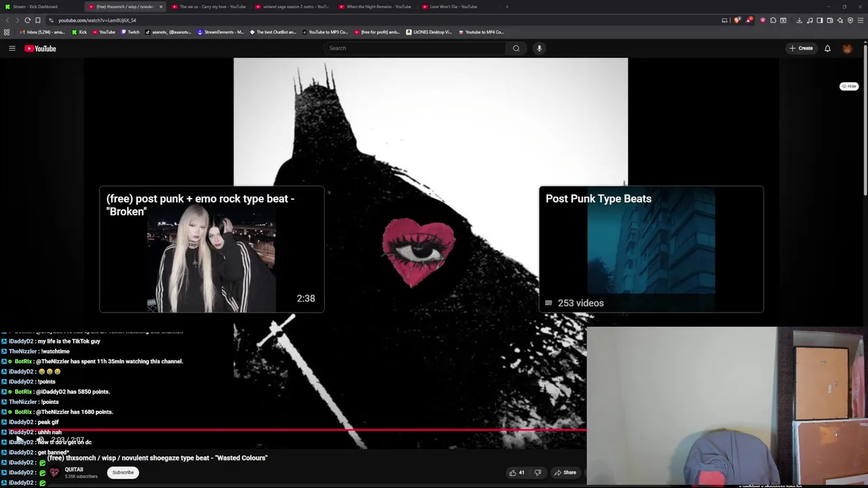Click the video player volume icon

pyautogui.click(x=40, y=440)
